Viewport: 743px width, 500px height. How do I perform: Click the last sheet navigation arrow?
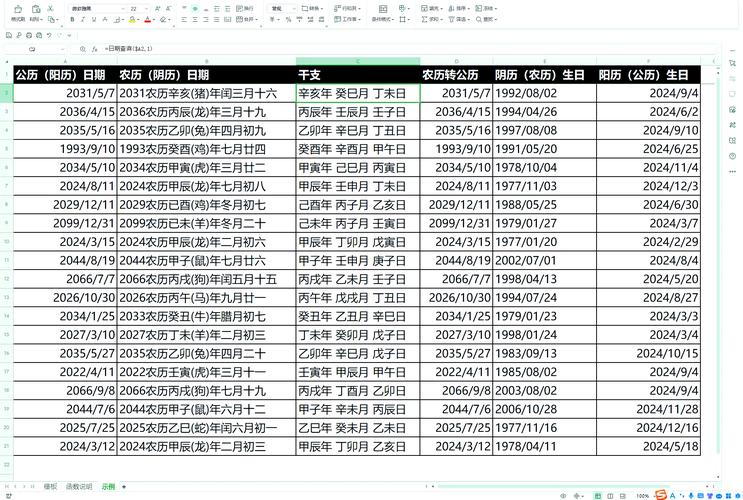coord(32,486)
